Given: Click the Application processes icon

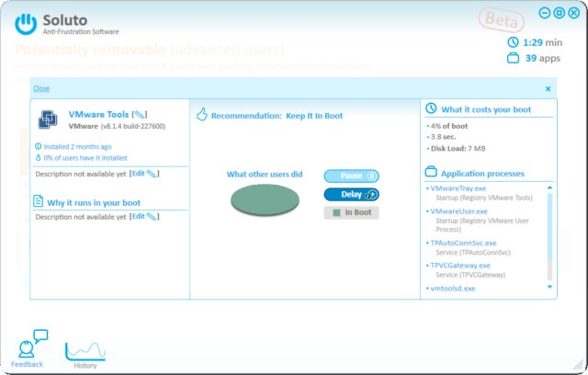Looking at the screenshot, I should [x=431, y=173].
